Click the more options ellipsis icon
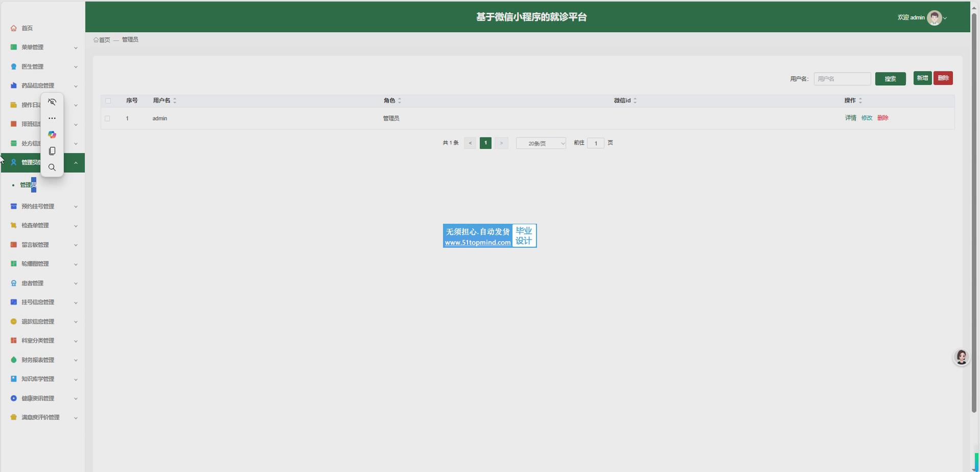 [x=52, y=119]
